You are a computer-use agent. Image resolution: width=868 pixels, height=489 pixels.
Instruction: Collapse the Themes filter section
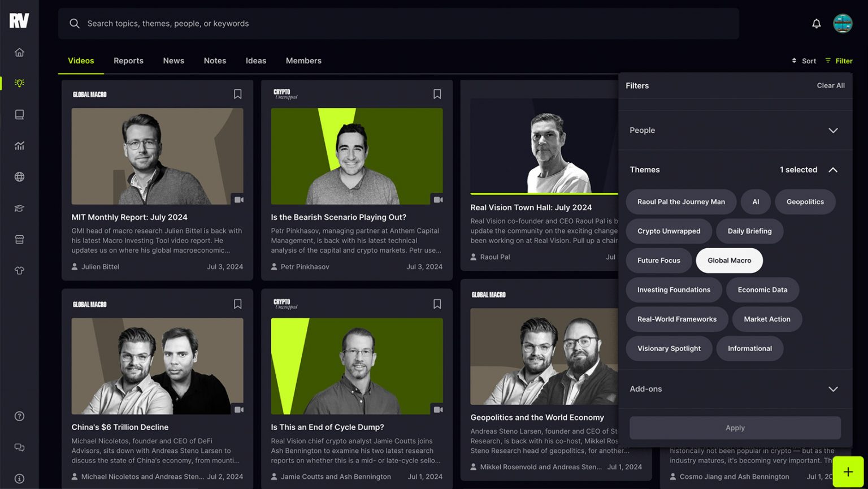coord(832,170)
